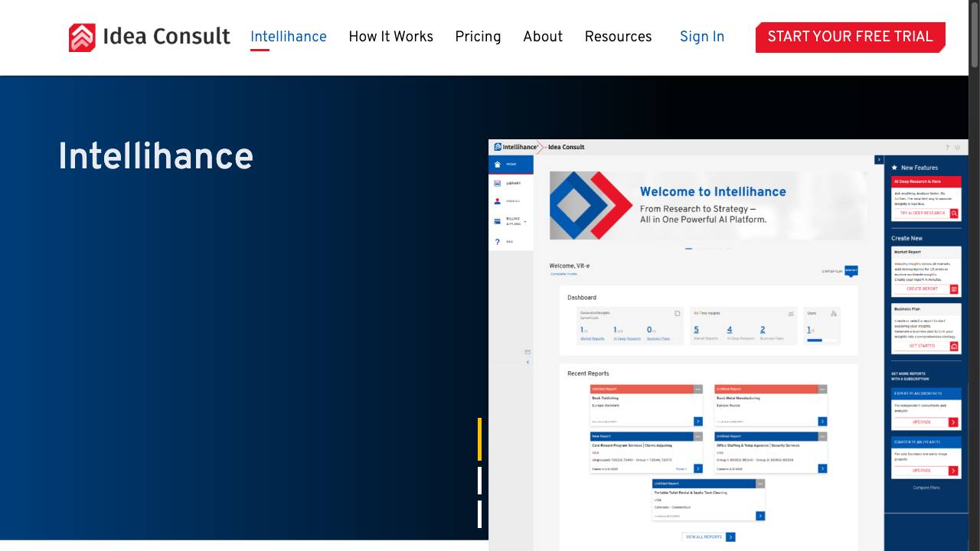Click TRY AI DEEP RESEARCH button

[x=922, y=214]
